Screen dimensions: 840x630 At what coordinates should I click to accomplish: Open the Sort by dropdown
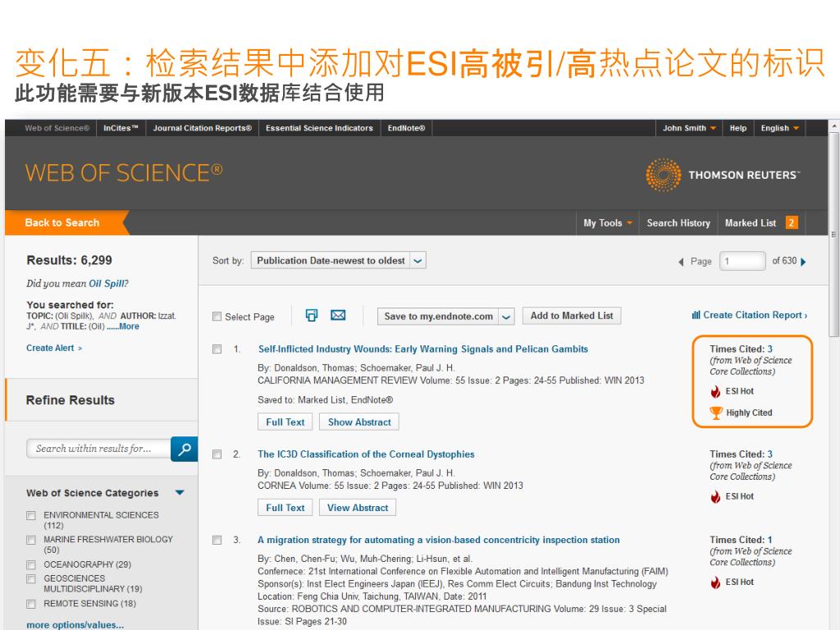tap(339, 260)
